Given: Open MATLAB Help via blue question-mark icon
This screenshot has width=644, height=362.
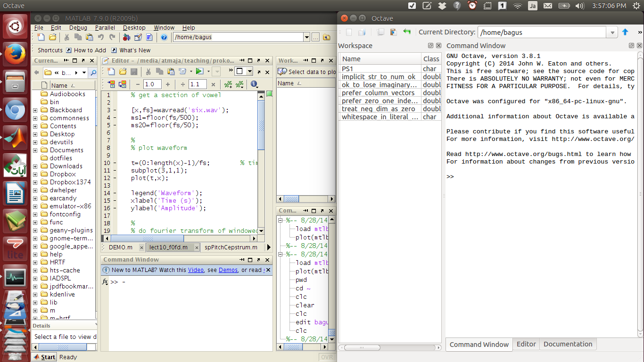Looking at the screenshot, I should click(x=164, y=38).
